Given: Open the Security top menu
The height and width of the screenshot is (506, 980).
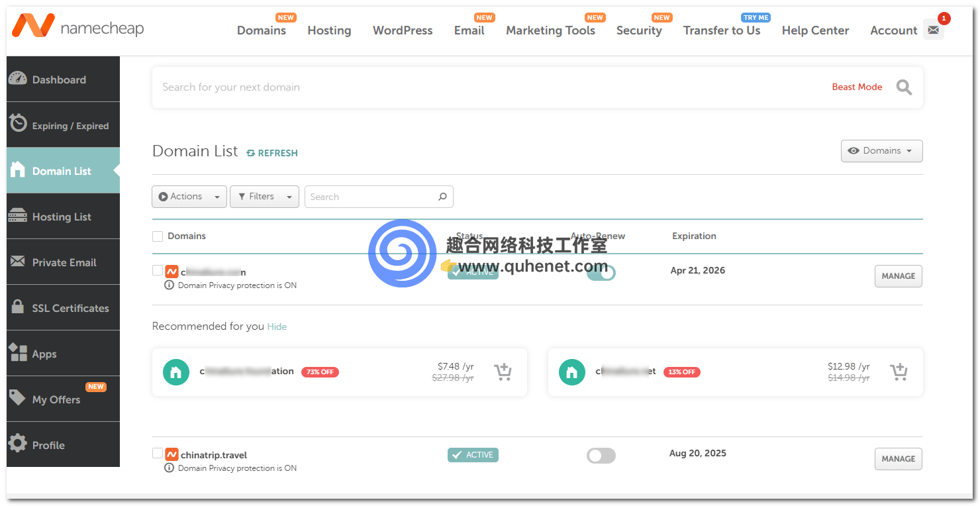Looking at the screenshot, I should [639, 30].
